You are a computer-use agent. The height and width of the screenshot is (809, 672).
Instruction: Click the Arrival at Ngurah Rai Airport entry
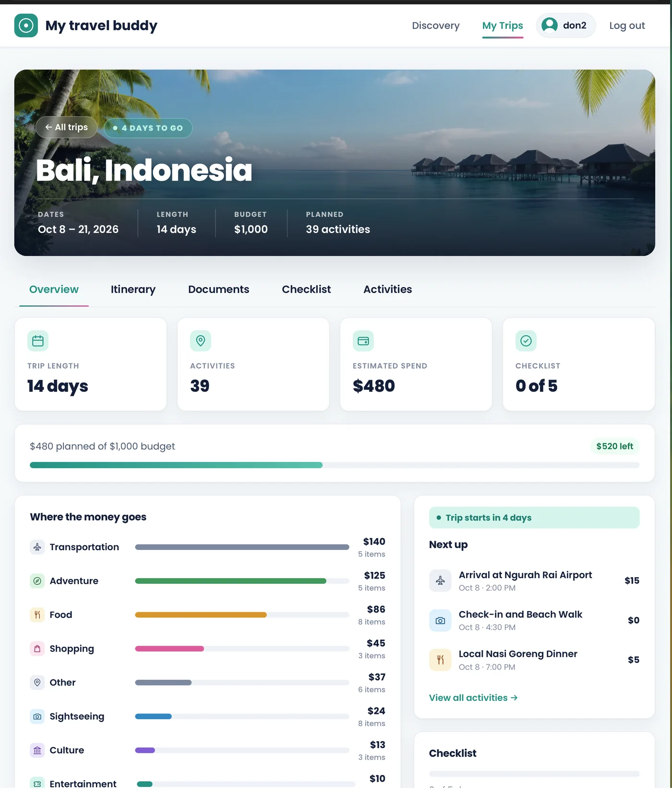point(534,580)
